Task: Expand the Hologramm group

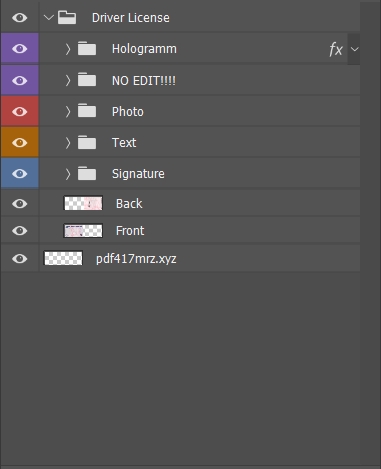Action: tap(68, 49)
